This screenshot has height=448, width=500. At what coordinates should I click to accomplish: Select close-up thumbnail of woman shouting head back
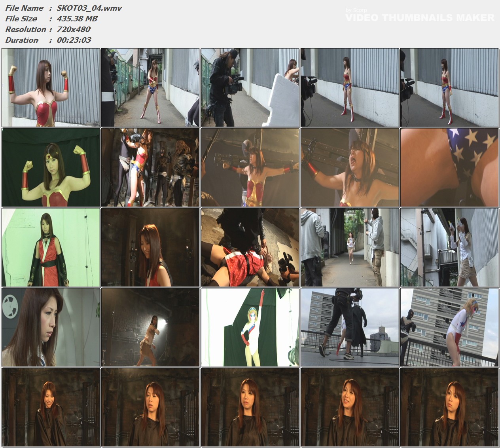[350, 167]
